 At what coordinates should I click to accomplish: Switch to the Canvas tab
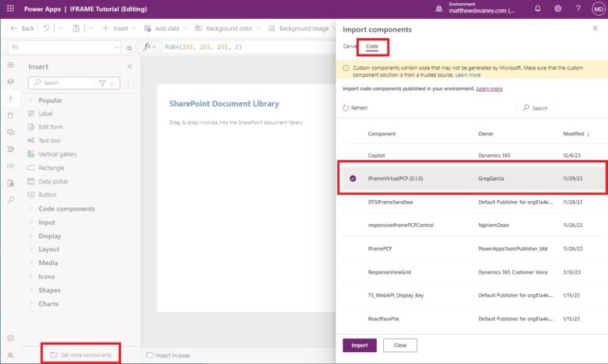tap(349, 47)
